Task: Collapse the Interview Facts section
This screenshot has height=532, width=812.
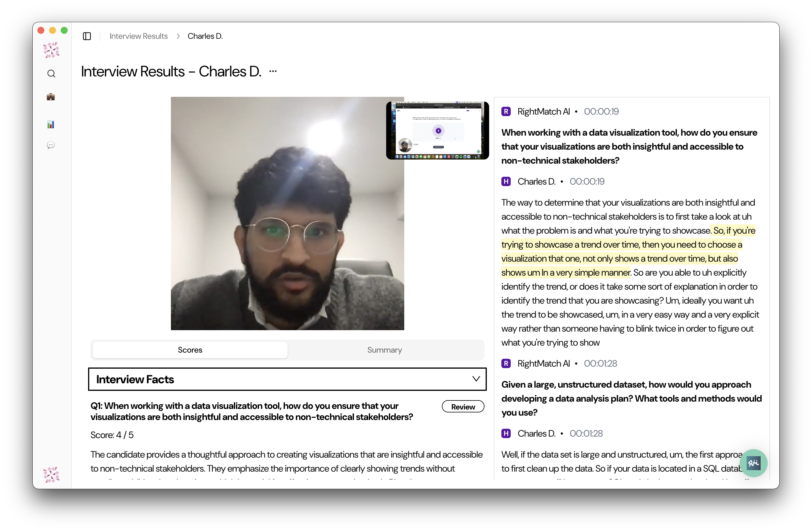Action: 476,379
